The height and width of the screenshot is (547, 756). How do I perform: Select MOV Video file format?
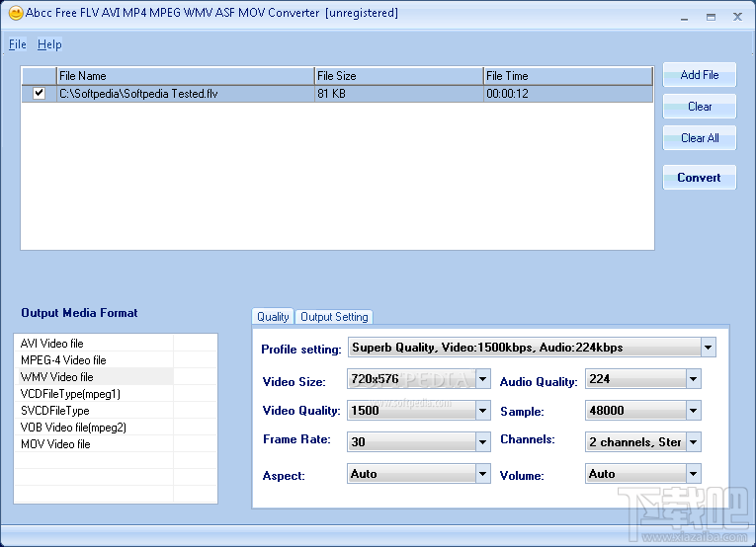pyautogui.click(x=55, y=444)
